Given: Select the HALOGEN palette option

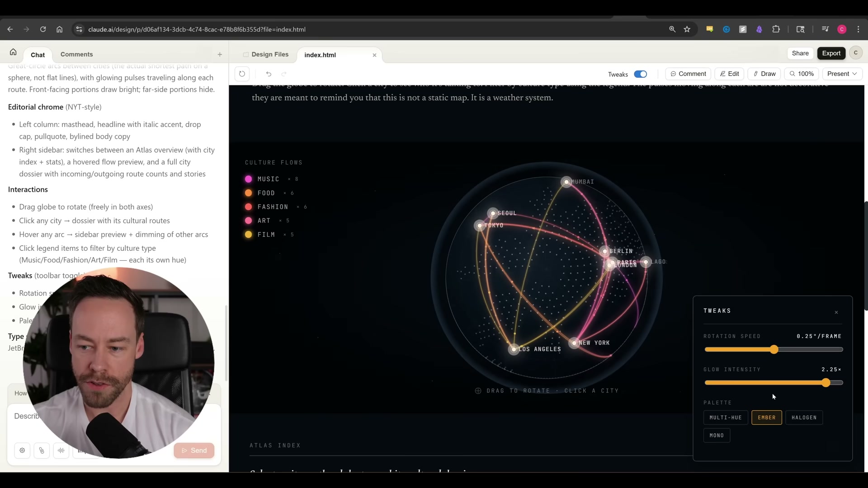Looking at the screenshot, I should (x=804, y=417).
